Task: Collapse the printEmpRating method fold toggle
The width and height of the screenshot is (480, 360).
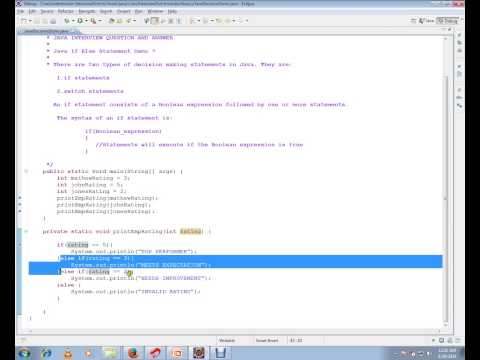Action: coord(26,231)
